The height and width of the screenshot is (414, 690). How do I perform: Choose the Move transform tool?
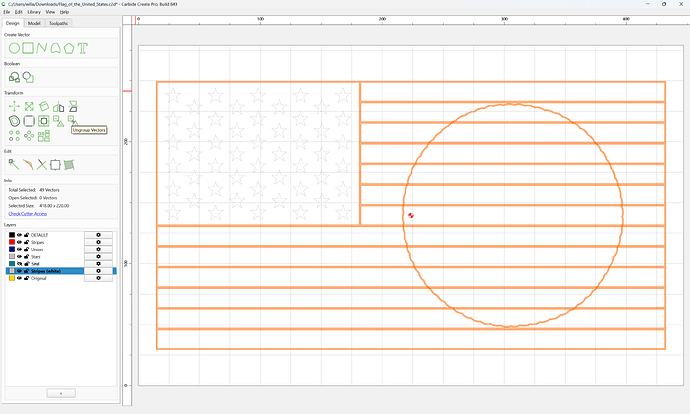(x=14, y=106)
